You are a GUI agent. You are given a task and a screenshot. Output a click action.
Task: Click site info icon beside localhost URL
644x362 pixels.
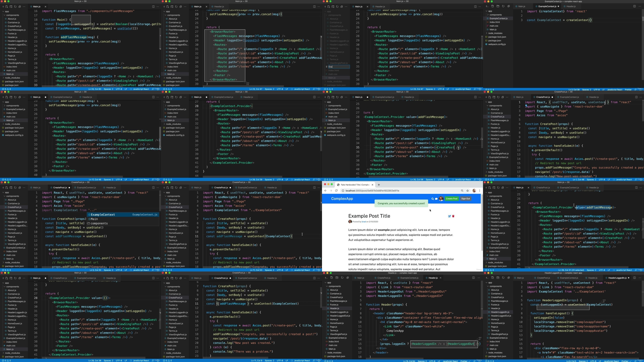(343, 191)
